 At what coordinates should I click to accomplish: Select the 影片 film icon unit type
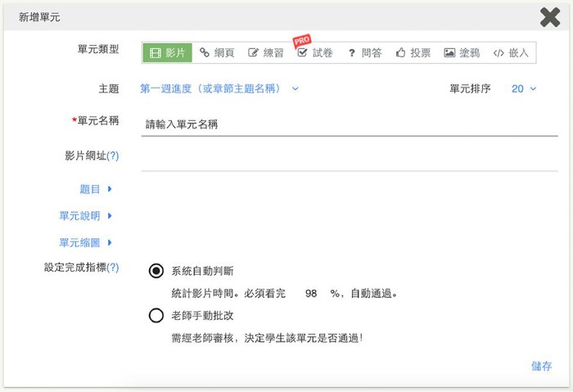(x=167, y=52)
